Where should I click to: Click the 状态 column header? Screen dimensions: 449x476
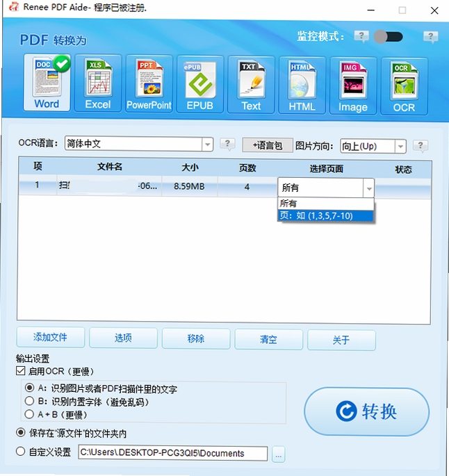point(403,170)
